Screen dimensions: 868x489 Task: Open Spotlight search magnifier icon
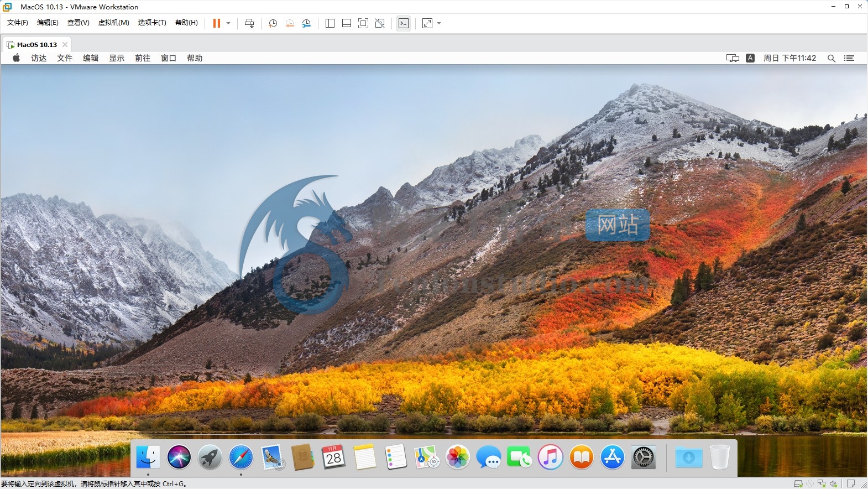point(831,58)
